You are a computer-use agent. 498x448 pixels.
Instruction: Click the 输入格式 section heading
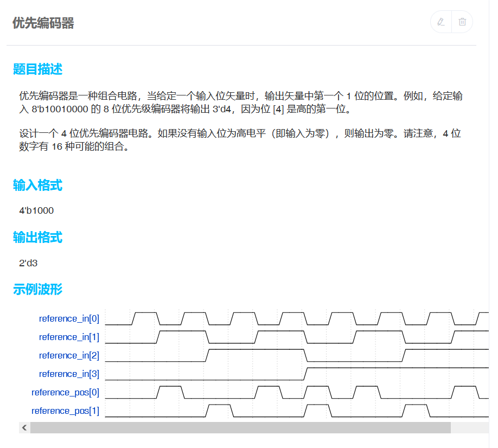(x=37, y=185)
